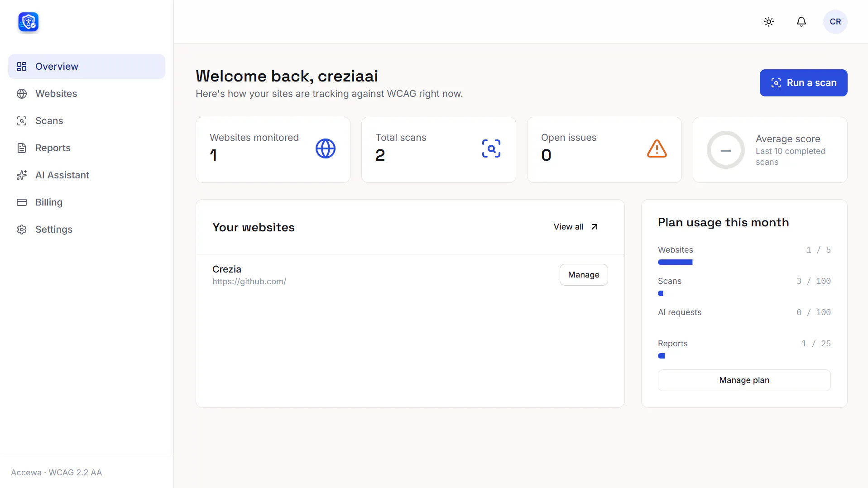The width and height of the screenshot is (868, 488).
Task: Click Manage for Crezia website
Action: pos(584,275)
